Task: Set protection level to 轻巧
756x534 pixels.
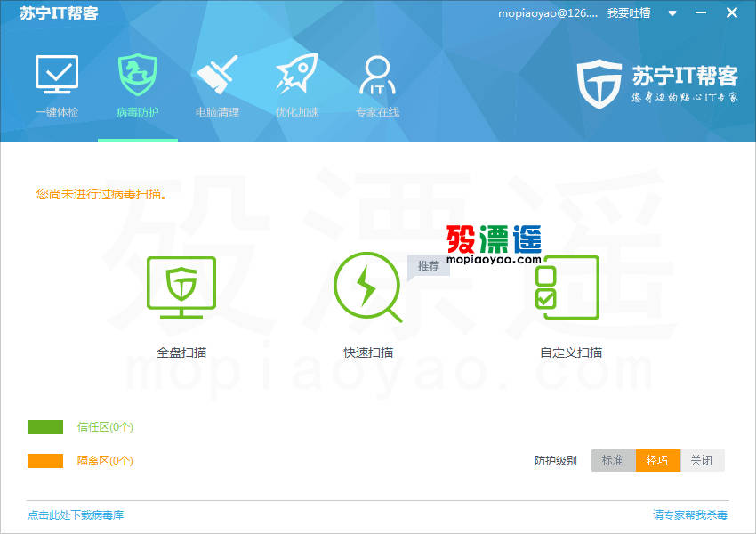Action: tap(658, 461)
